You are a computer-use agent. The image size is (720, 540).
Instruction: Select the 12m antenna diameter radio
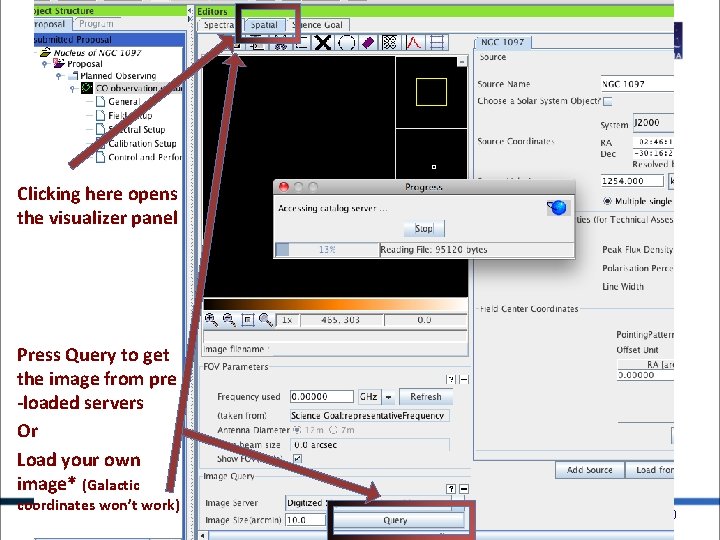[x=297, y=430]
